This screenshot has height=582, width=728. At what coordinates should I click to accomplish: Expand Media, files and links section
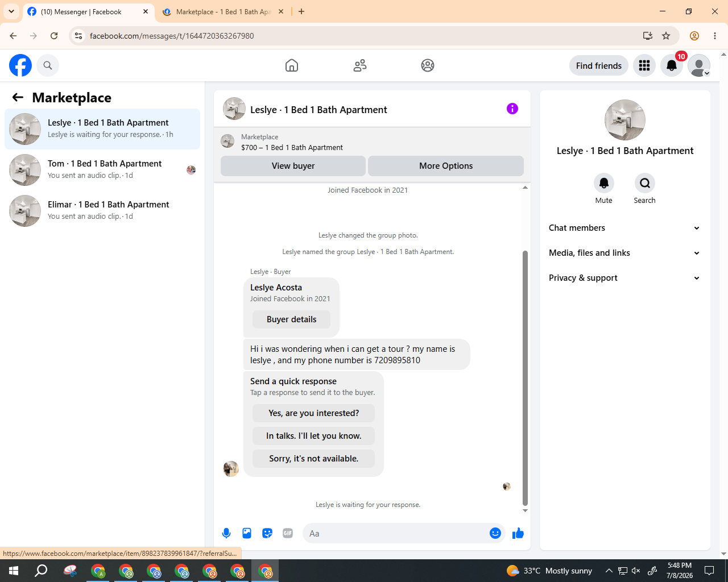pos(625,253)
